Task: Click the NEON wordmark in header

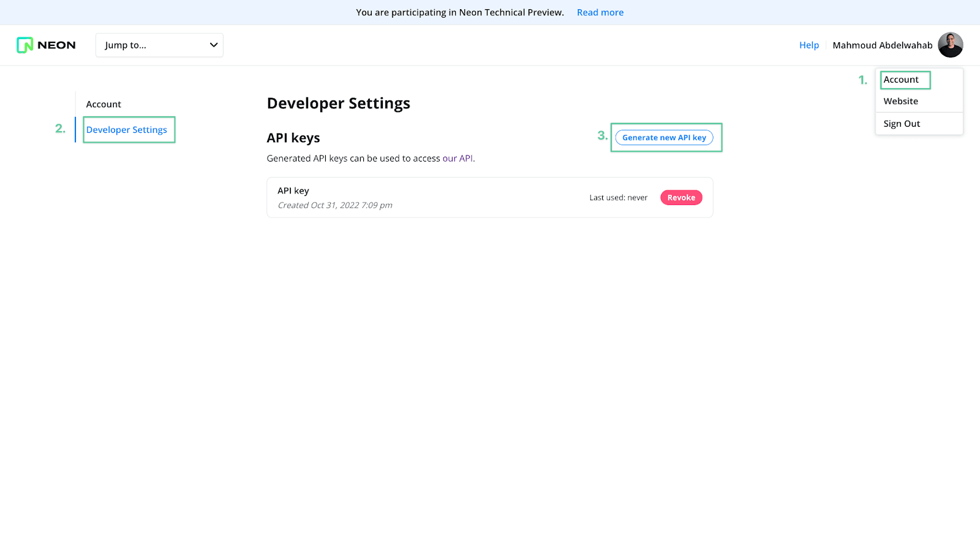Action: 56,45
